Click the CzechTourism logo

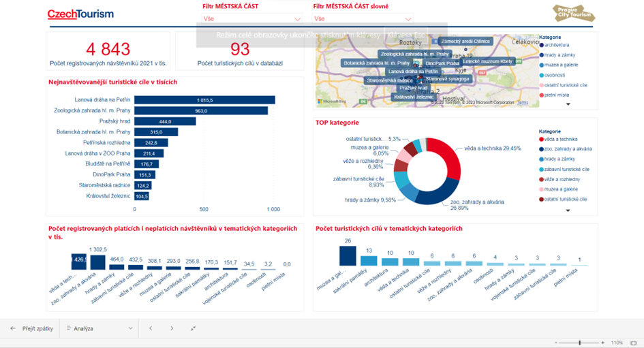(x=80, y=14)
